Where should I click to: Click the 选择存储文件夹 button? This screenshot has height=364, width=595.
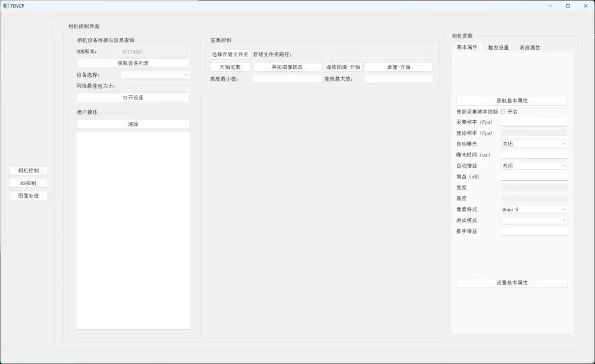point(230,55)
